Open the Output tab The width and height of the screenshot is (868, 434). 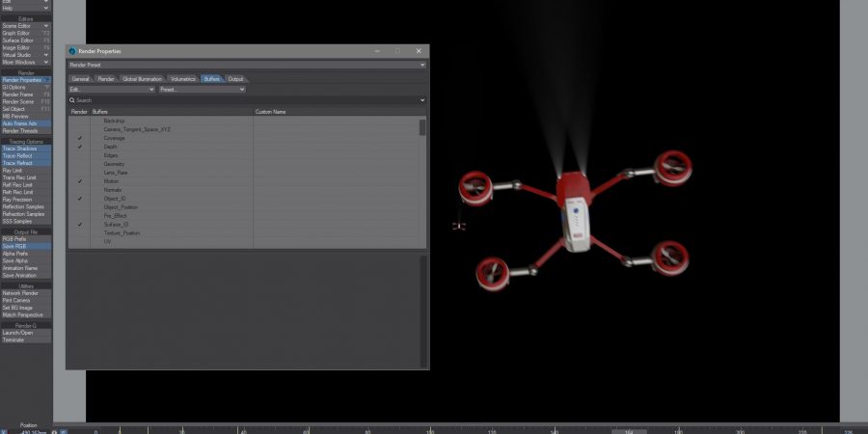(235, 78)
